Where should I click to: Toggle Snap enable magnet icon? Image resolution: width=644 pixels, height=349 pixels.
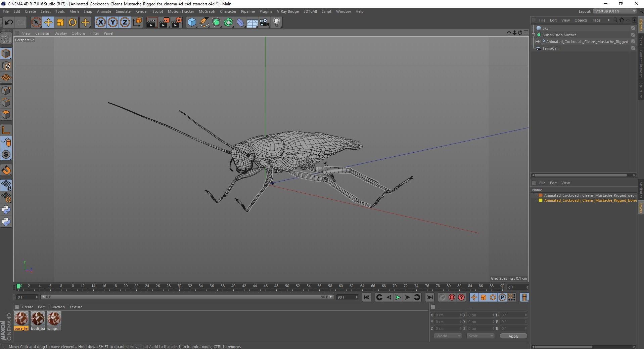6,170
